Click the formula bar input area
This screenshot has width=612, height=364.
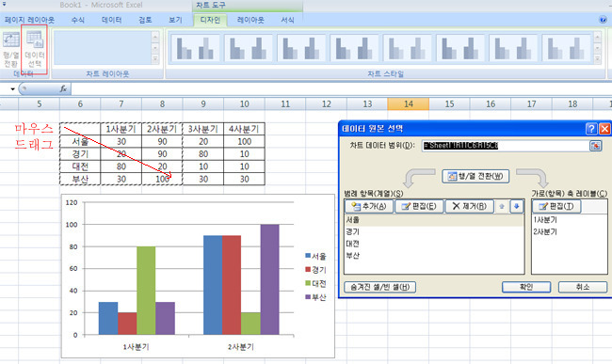pyautogui.click(x=342, y=88)
